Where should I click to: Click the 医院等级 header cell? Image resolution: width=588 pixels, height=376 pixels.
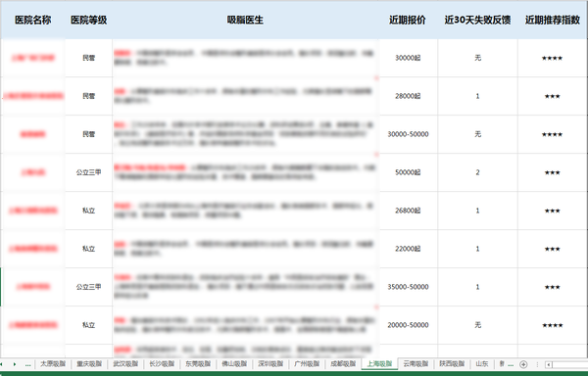coord(89,20)
